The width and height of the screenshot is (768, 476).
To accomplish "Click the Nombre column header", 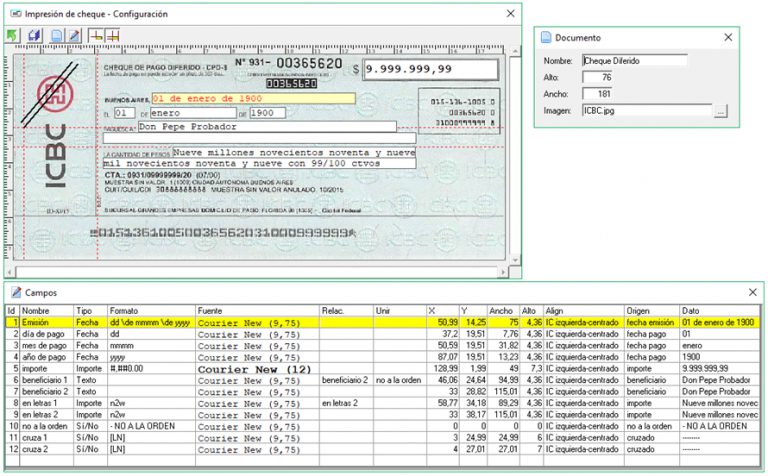I will click(x=47, y=311).
